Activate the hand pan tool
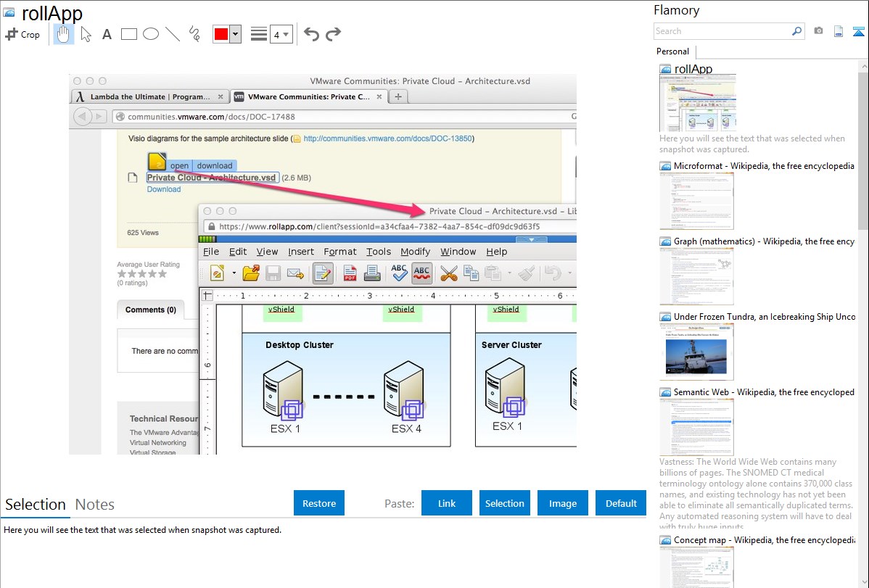 (x=64, y=34)
